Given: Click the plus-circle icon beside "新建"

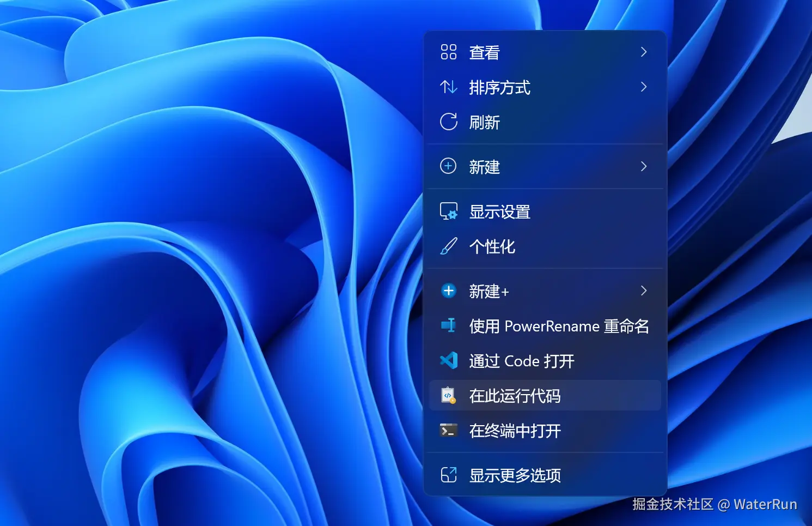Looking at the screenshot, I should (x=448, y=166).
